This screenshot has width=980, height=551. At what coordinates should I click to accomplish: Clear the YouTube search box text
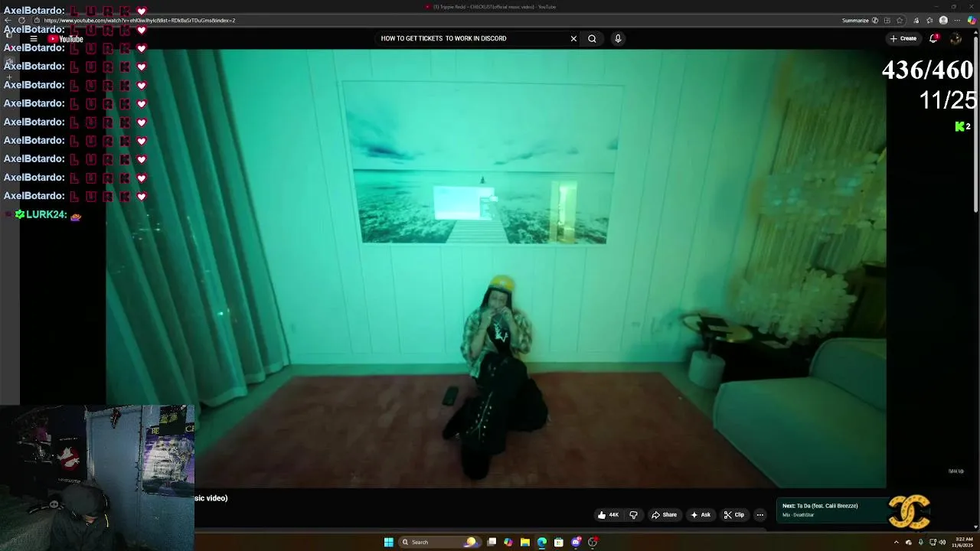click(573, 38)
